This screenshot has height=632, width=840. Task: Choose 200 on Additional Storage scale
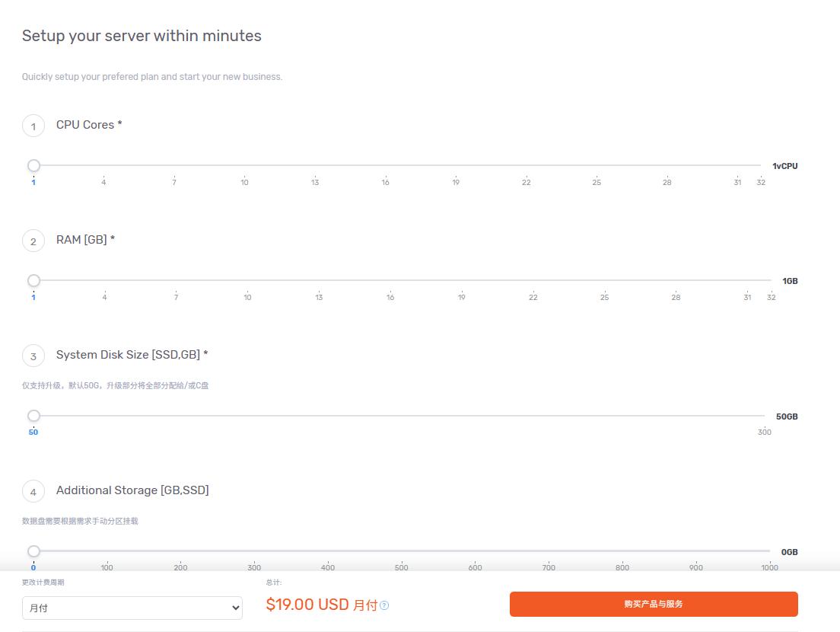tap(180, 567)
